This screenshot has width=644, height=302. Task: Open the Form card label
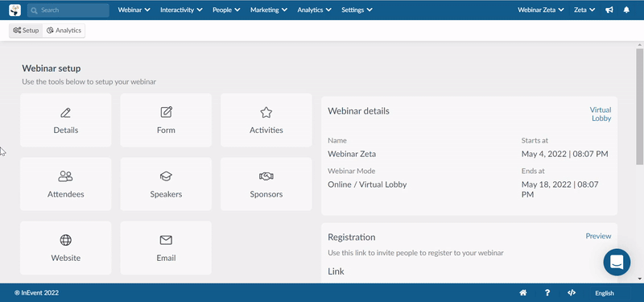coord(166,130)
